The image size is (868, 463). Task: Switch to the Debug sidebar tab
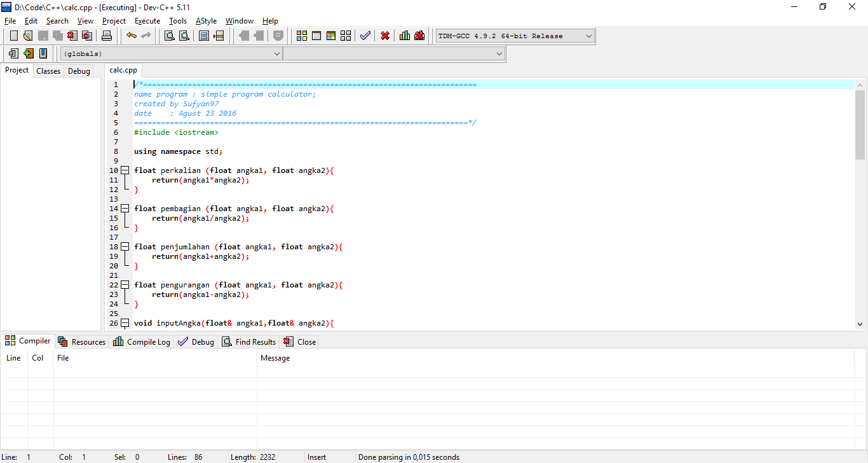tap(79, 71)
